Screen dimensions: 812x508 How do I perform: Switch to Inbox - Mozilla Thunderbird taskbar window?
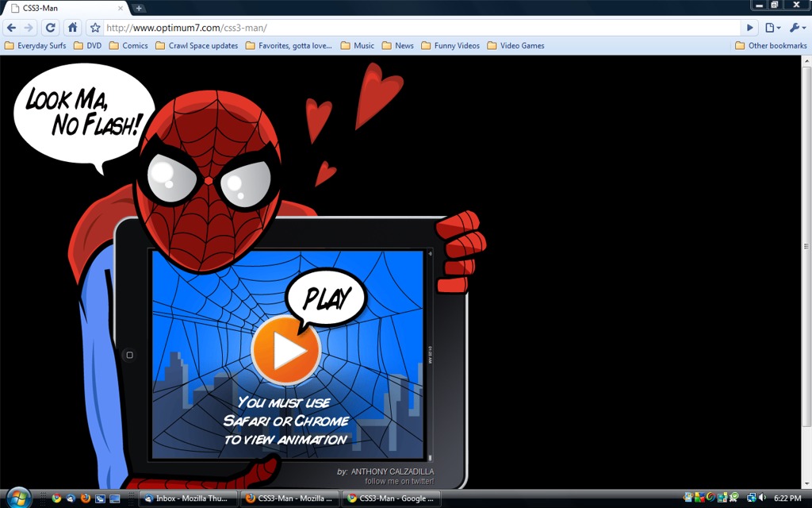tap(189, 498)
